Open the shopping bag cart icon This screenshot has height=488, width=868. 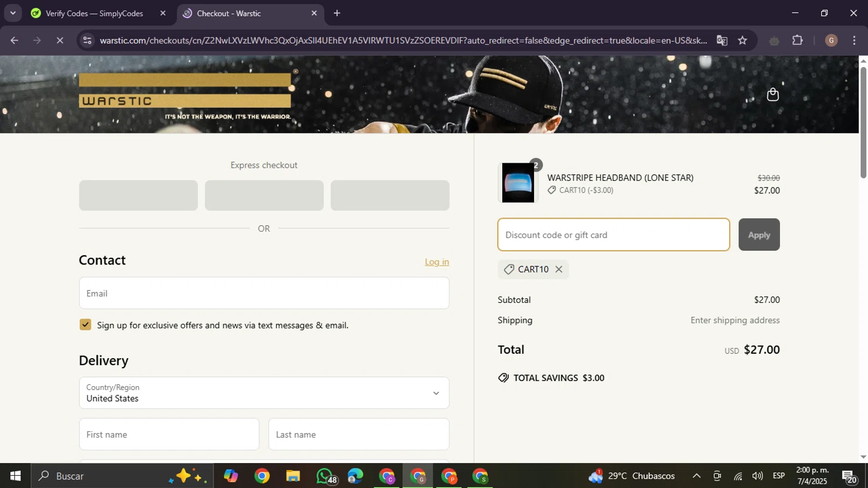[x=773, y=94]
